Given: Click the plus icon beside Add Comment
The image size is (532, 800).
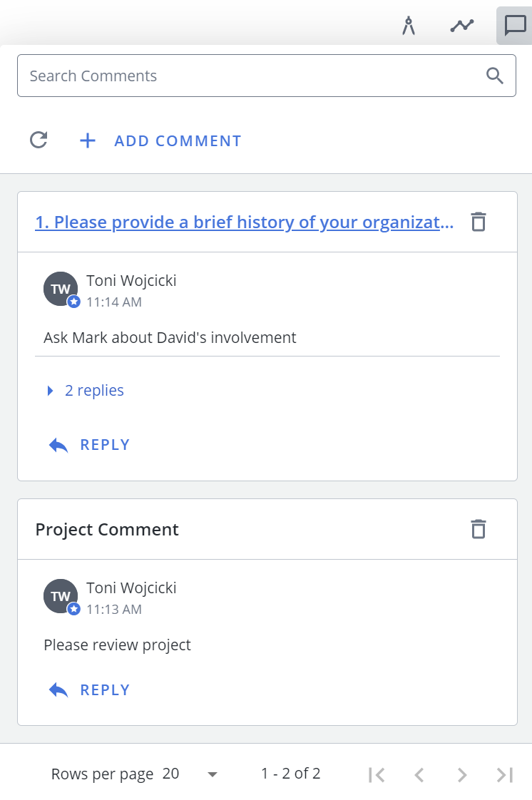Looking at the screenshot, I should 88,140.
